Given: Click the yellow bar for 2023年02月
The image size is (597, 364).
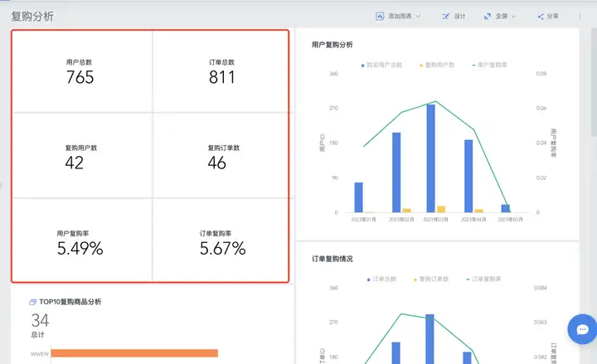Looking at the screenshot, I should 406,211.
